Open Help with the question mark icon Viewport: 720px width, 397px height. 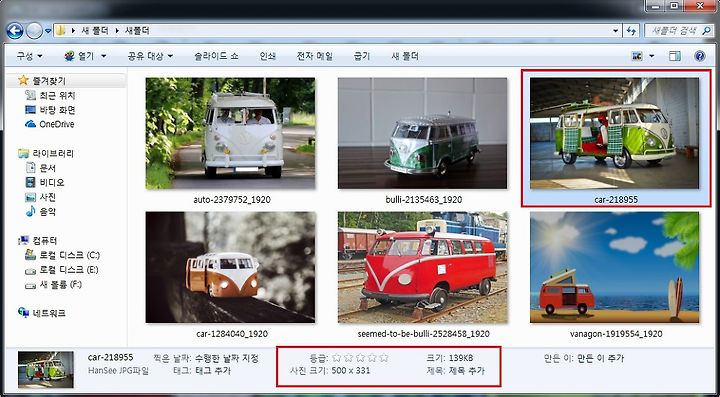[x=700, y=56]
